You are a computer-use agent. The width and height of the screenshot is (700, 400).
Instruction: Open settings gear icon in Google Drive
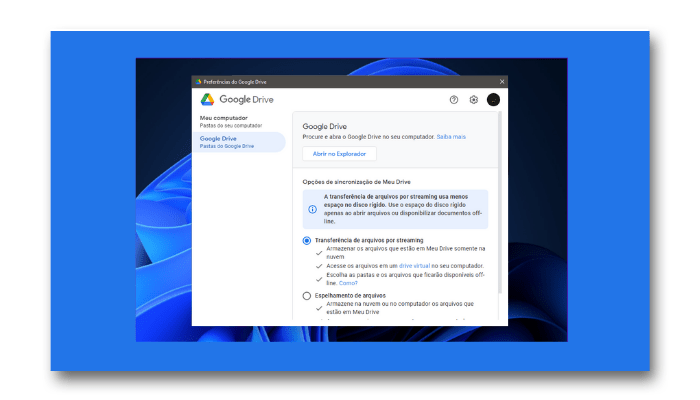[474, 100]
